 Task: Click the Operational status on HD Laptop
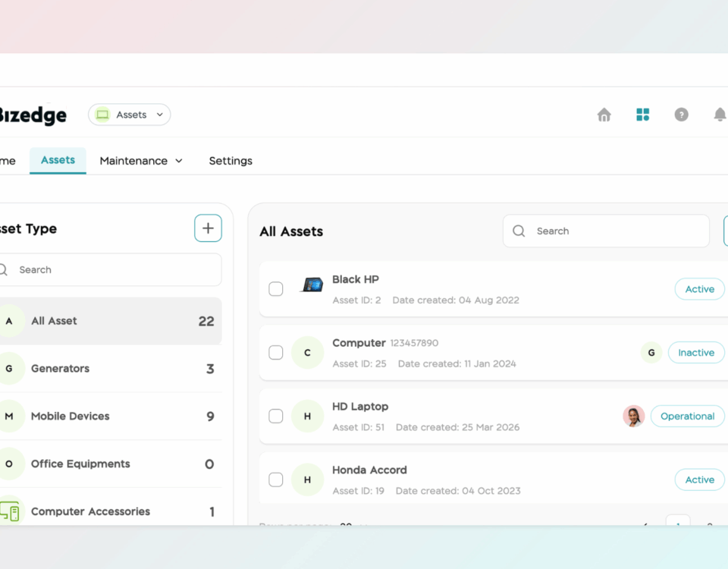point(687,417)
